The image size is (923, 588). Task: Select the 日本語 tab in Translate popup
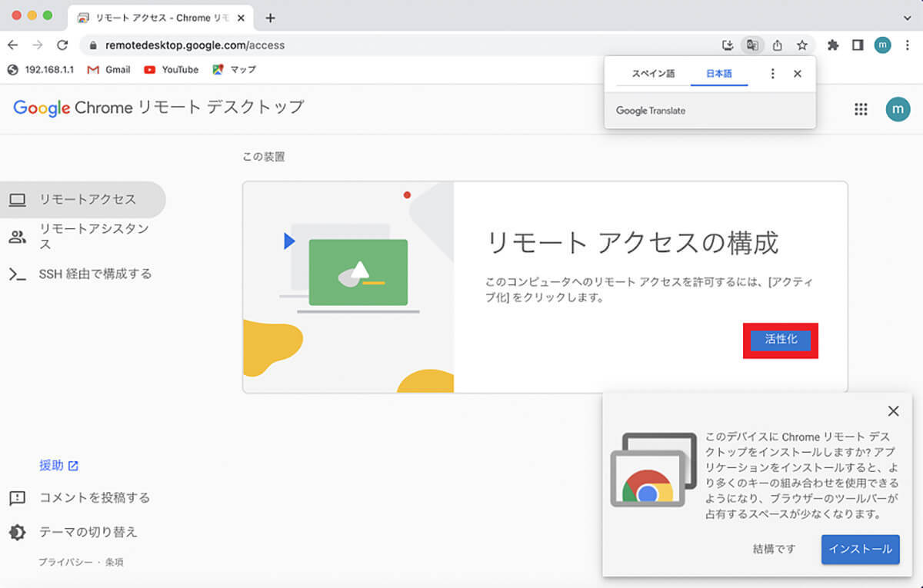719,74
